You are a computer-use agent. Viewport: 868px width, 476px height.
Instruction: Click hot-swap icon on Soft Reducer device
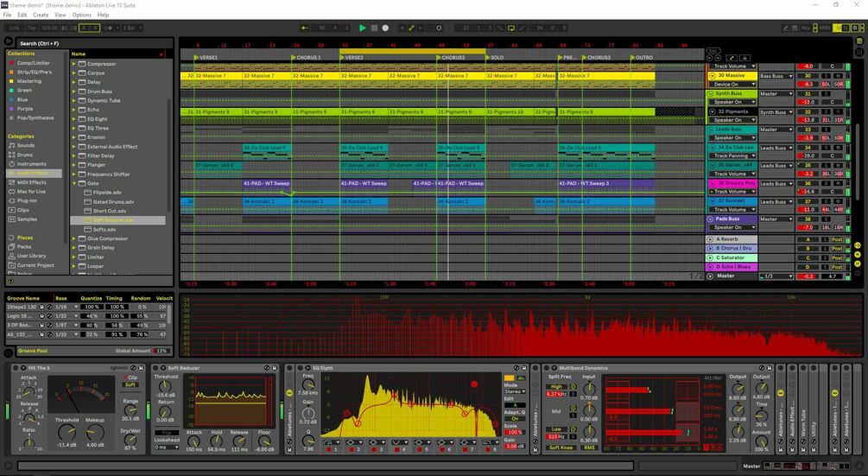[266, 367]
